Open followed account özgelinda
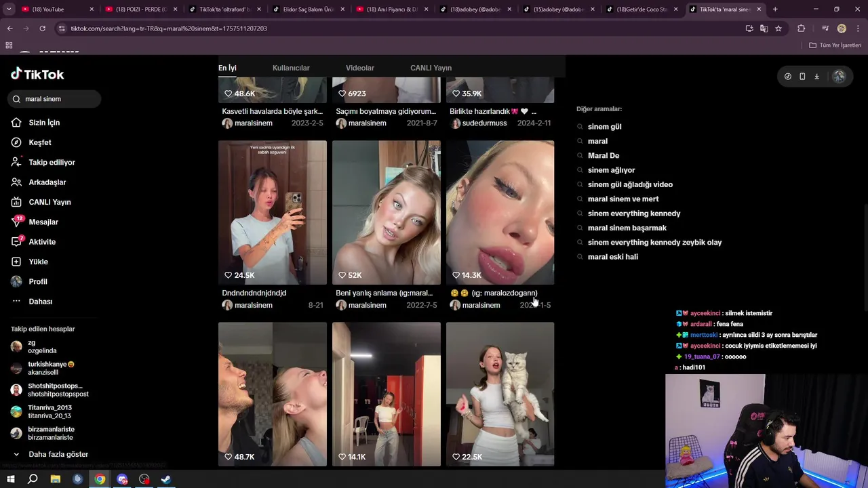This screenshot has width=868, height=488. coord(41,347)
